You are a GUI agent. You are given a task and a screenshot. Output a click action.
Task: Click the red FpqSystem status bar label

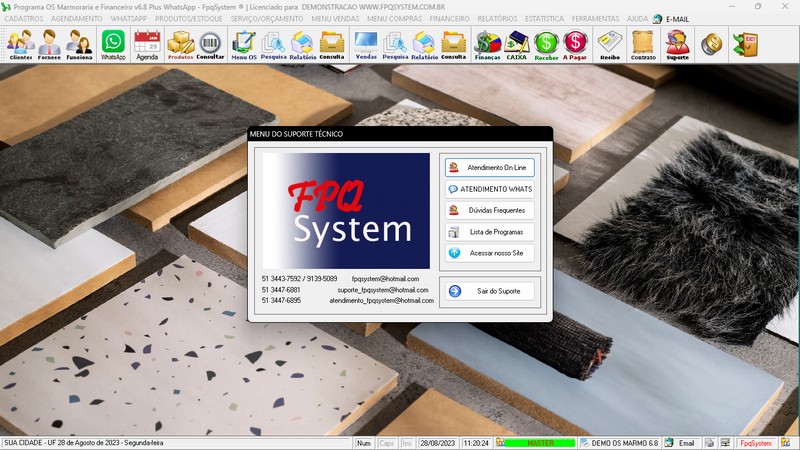pyautogui.click(x=756, y=443)
